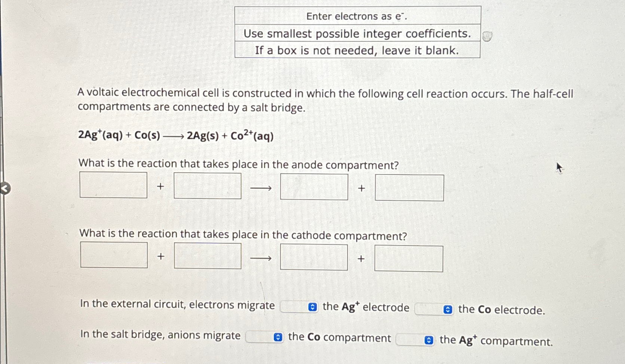Click the first reactant box of the anode reaction
Image resolution: width=625 pixels, height=364 pixels.
[x=113, y=185]
